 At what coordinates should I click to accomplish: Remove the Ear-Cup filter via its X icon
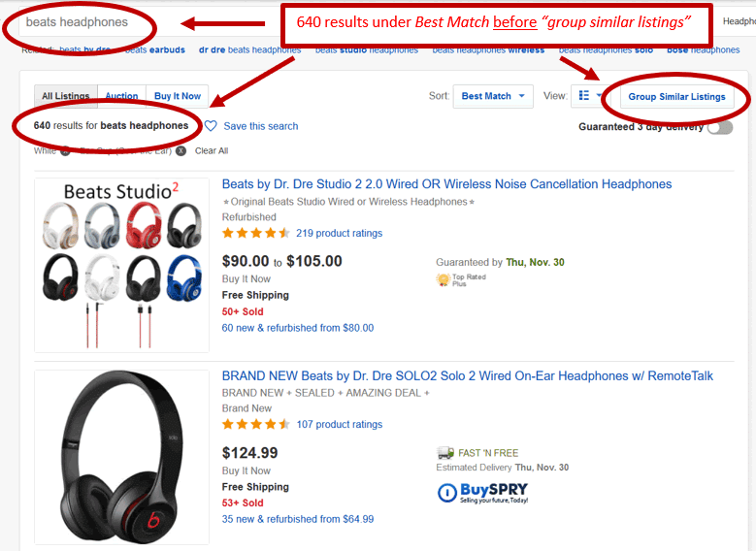(181, 151)
